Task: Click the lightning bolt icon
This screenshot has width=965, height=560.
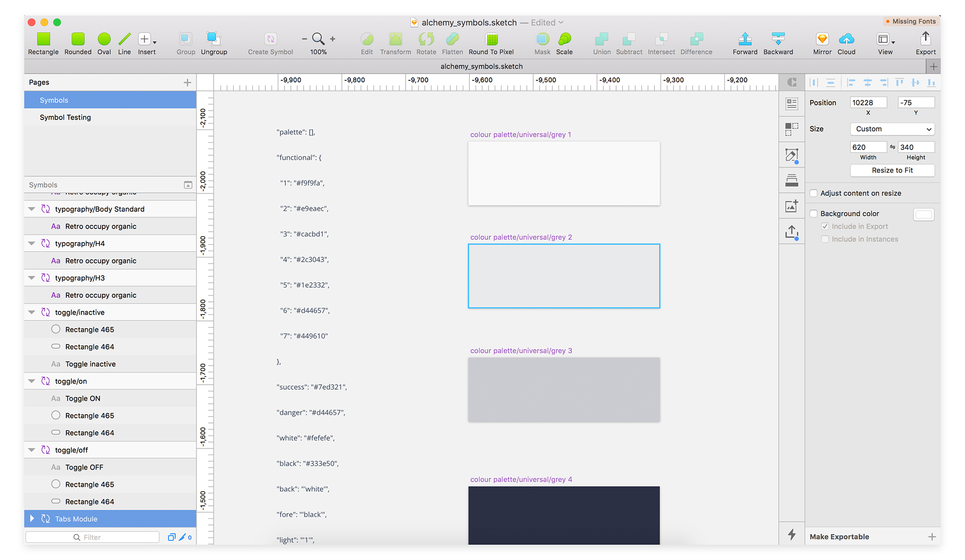Action: (792, 534)
